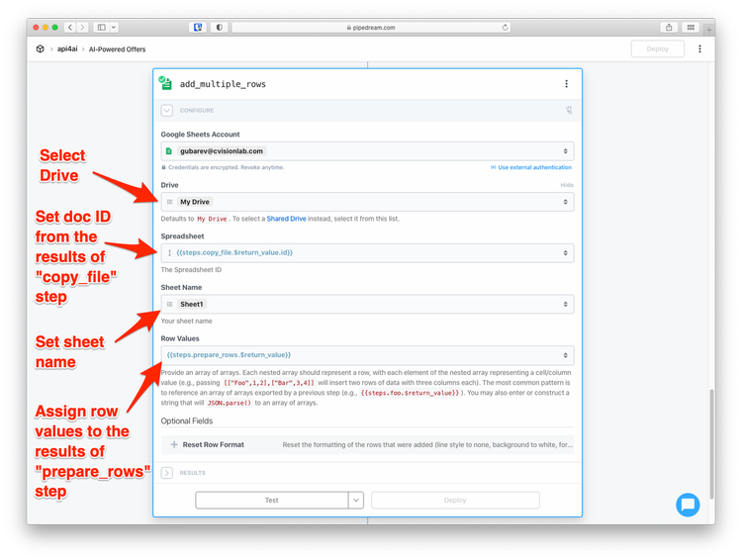Open the Test button dropdown arrow
The image size is (742, 560).
pos(356,500)
